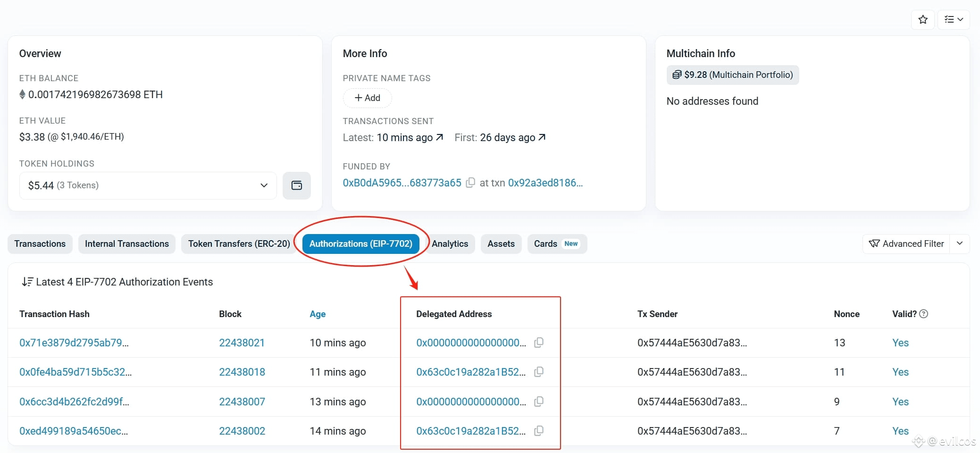Open delegated address in block 22438002 row

(x=471, y=431)
